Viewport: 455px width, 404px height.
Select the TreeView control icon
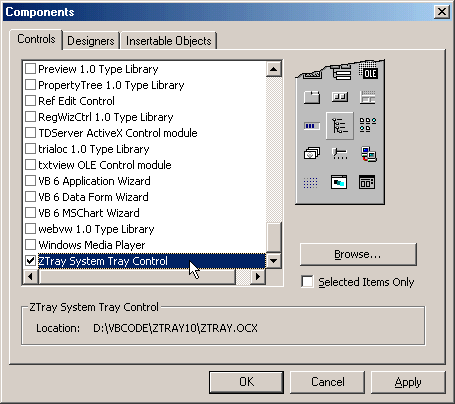340,126
